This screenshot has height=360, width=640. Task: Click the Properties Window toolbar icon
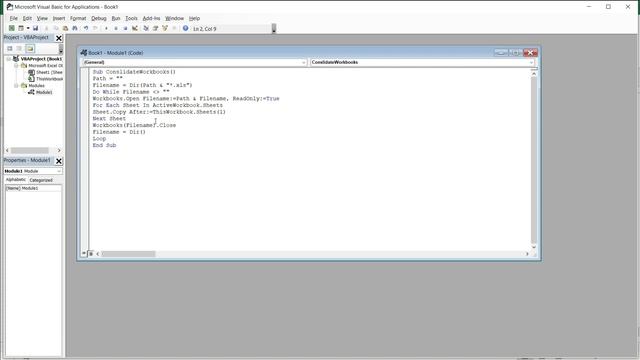point(155,28)
